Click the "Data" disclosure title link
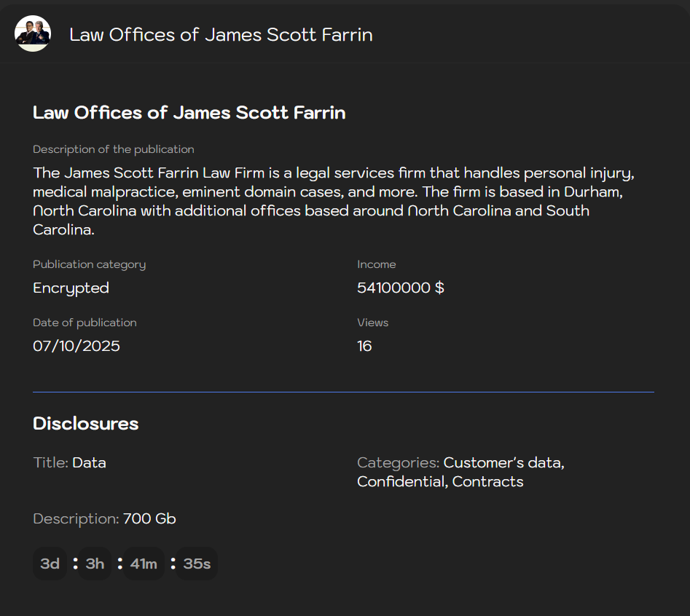This screenshot has width=690, height=616. pos(90,462)
